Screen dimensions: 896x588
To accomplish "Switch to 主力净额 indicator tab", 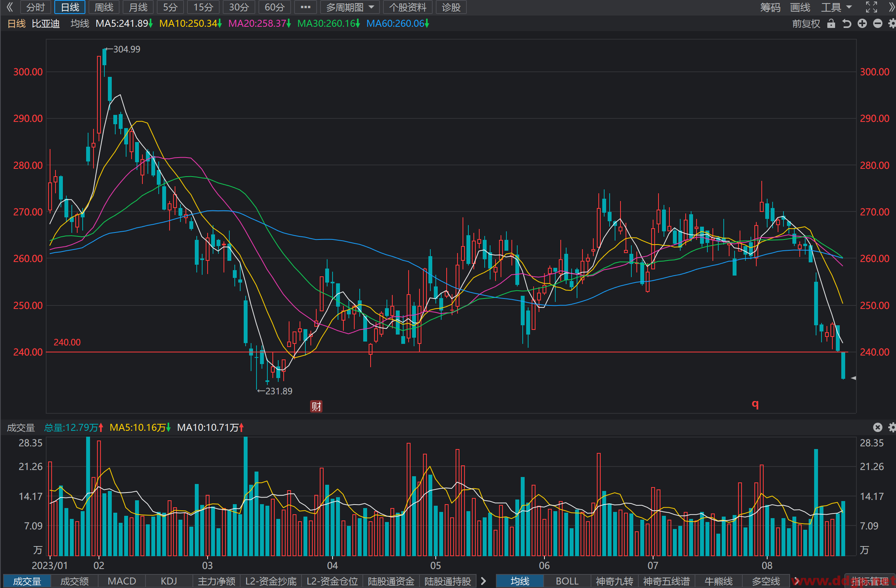I will pos(217,581).
